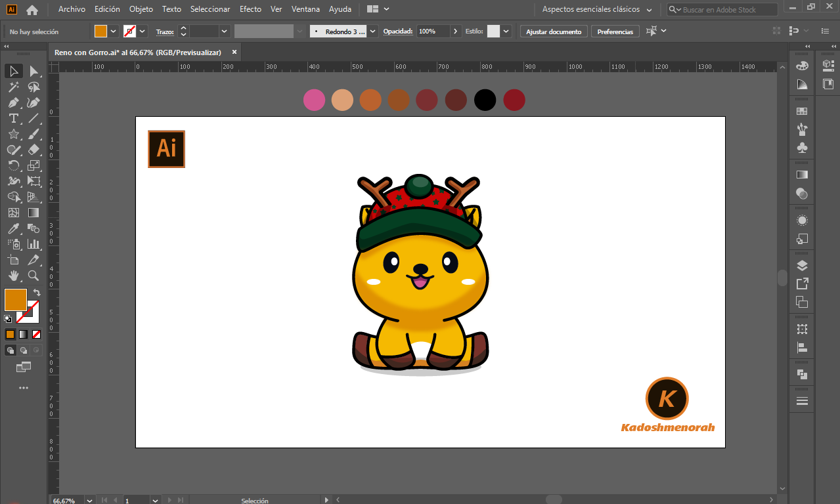The image size is (840, 504).
Task: Select the Direct Selection tool
Action: coord(33,71)
